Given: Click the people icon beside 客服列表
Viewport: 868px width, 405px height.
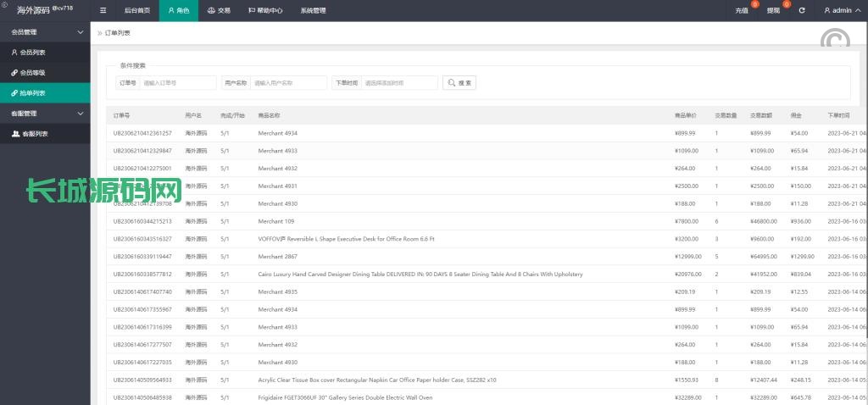Looking at the screenshot, I should coord(15,134).
